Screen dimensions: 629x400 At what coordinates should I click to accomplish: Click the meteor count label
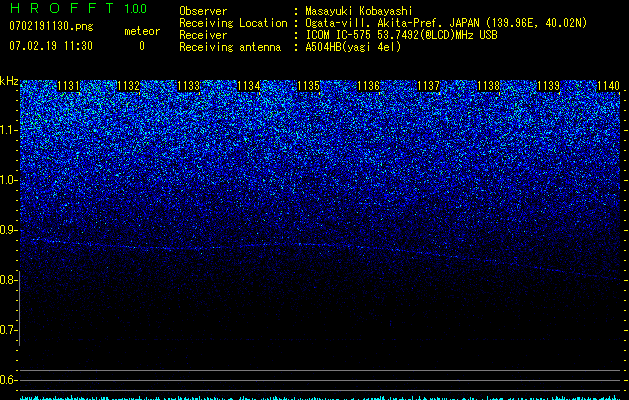[142, 31]
